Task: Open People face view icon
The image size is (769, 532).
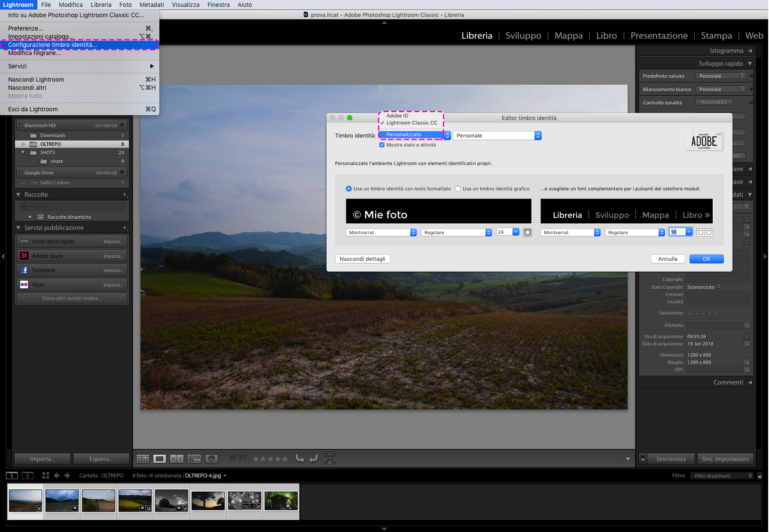Action: [x=211, y=459]
